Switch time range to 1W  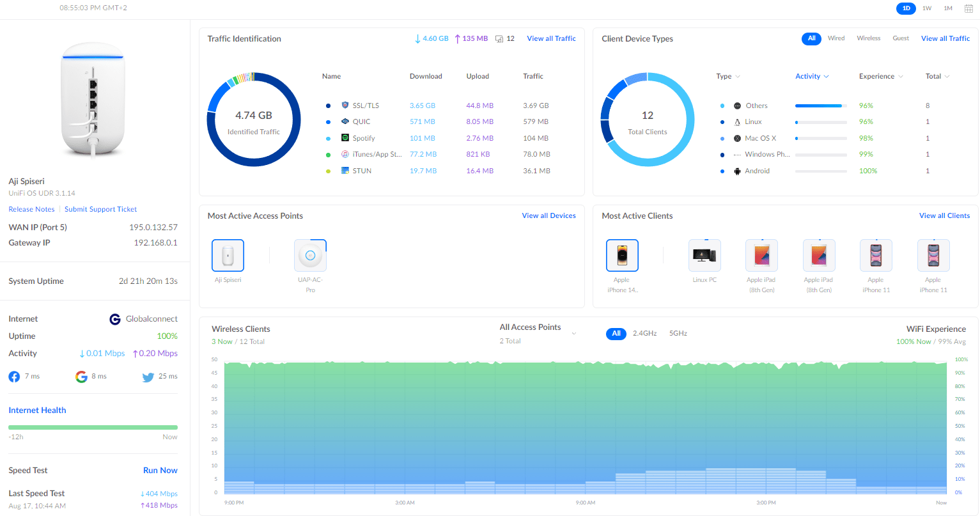(x=927, y=8)
